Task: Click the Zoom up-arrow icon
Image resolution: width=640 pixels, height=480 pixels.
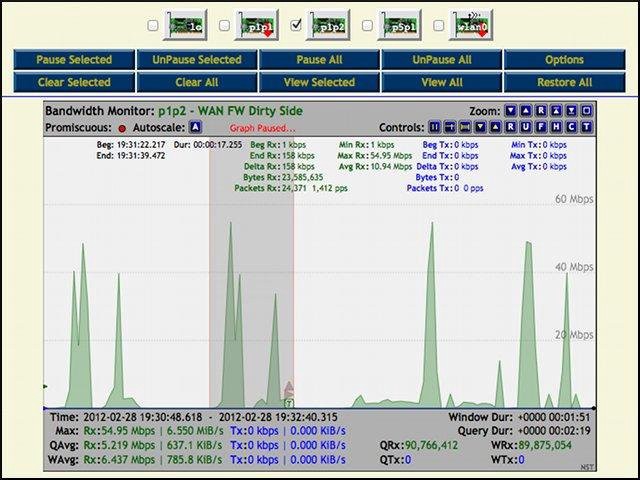Action: [x=526, y=111]
